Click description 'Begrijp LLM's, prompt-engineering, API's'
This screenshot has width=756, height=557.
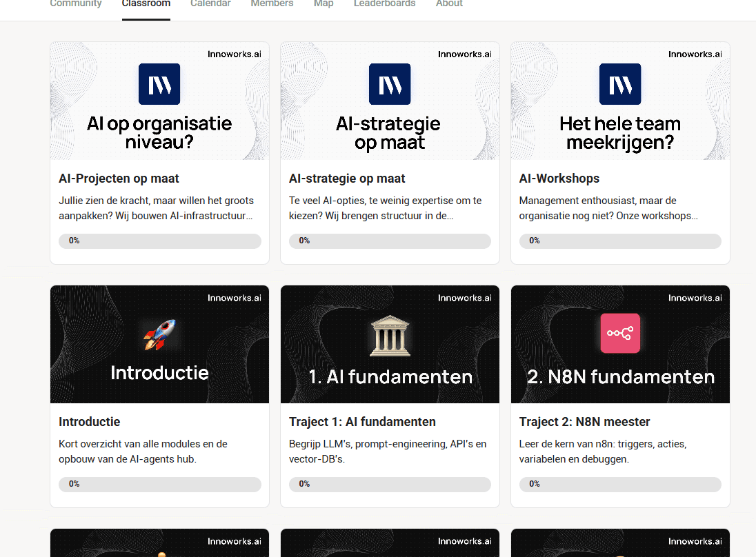[388, 452]
